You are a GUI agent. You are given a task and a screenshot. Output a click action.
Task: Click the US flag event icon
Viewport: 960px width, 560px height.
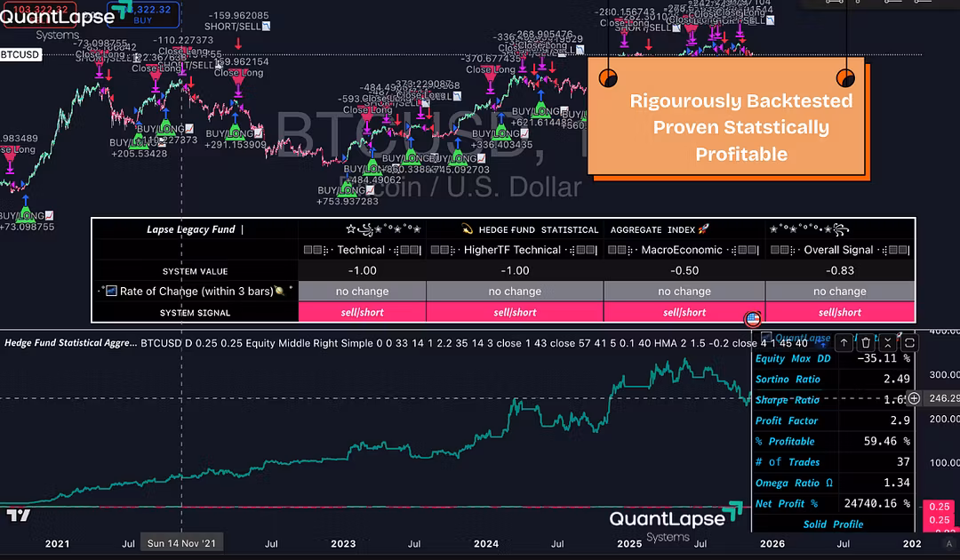(x=752, y=318)
